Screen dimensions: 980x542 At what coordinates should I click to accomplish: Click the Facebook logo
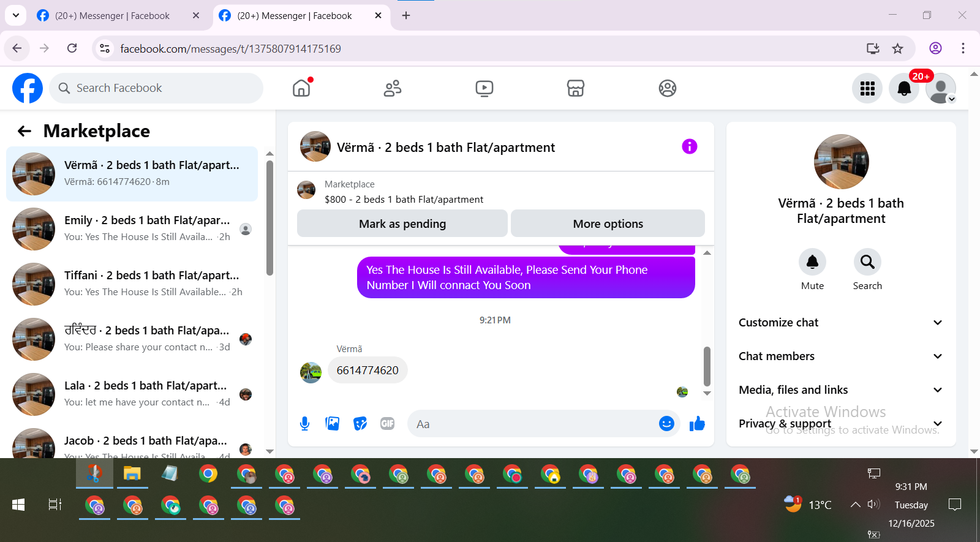coord(28,88)
